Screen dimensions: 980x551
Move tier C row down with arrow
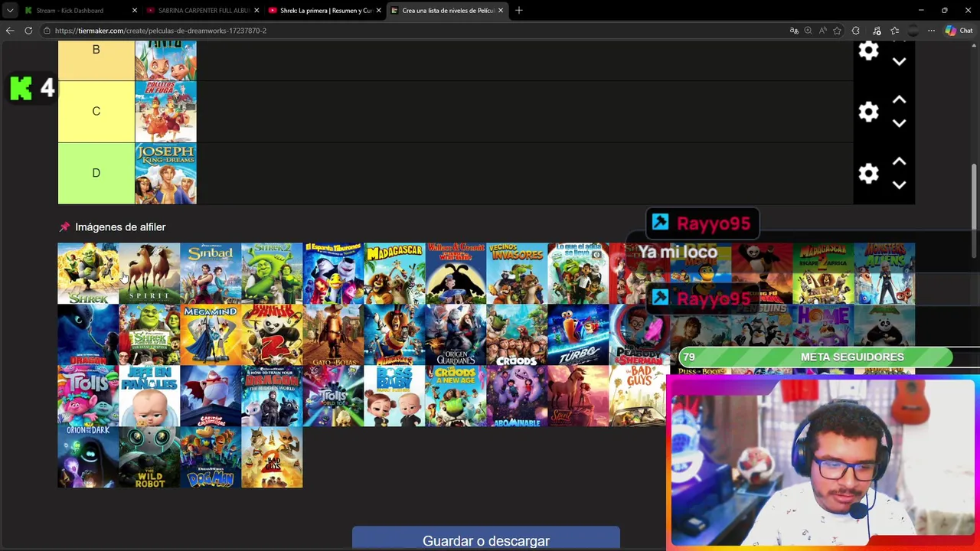coord(900,123)
